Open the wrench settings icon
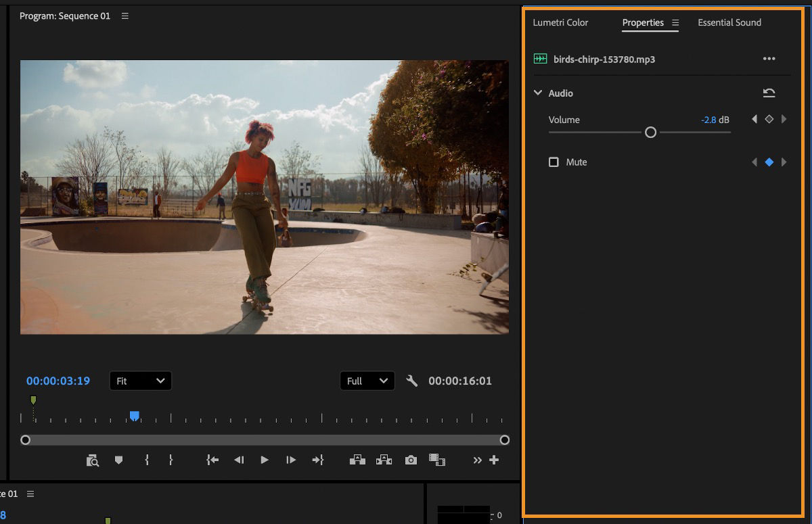 [411, 381]
